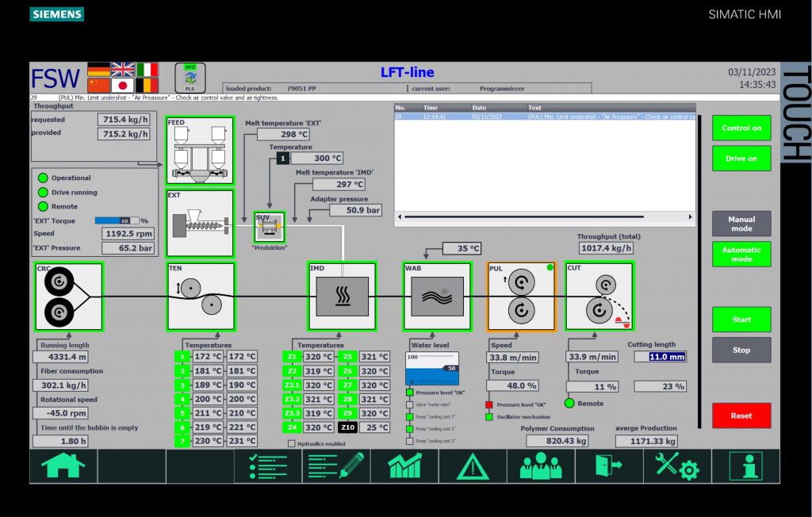Go to the Home screen icon

[x=63, y=466]
